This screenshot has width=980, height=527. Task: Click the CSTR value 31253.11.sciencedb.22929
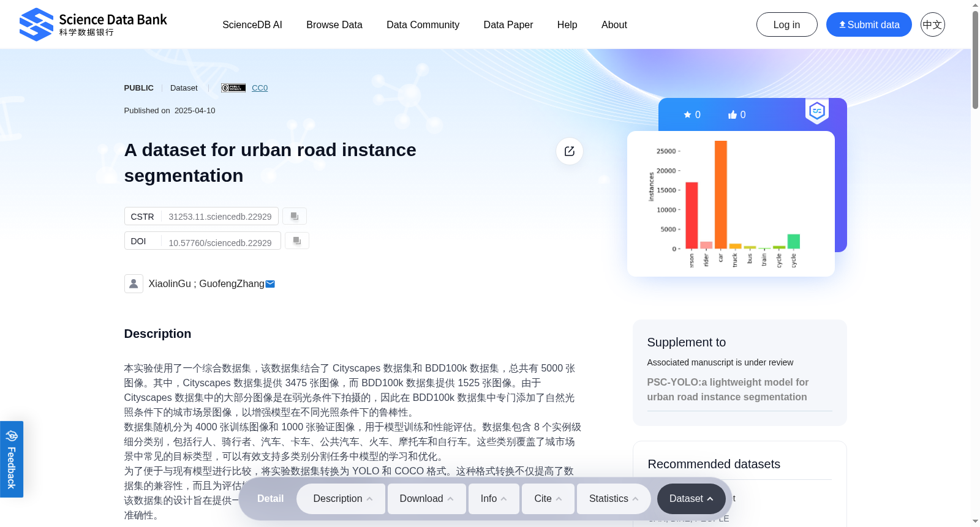220,217
